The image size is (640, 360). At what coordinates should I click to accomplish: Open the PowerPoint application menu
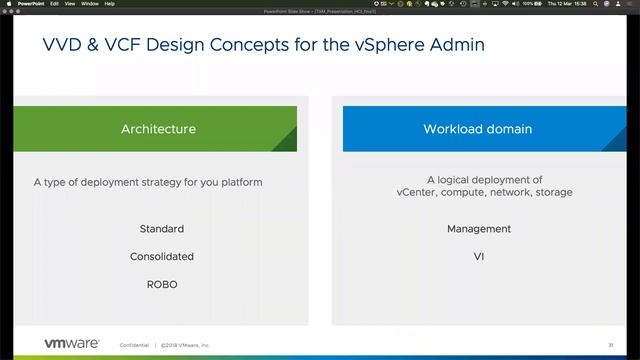pos(31,4)
